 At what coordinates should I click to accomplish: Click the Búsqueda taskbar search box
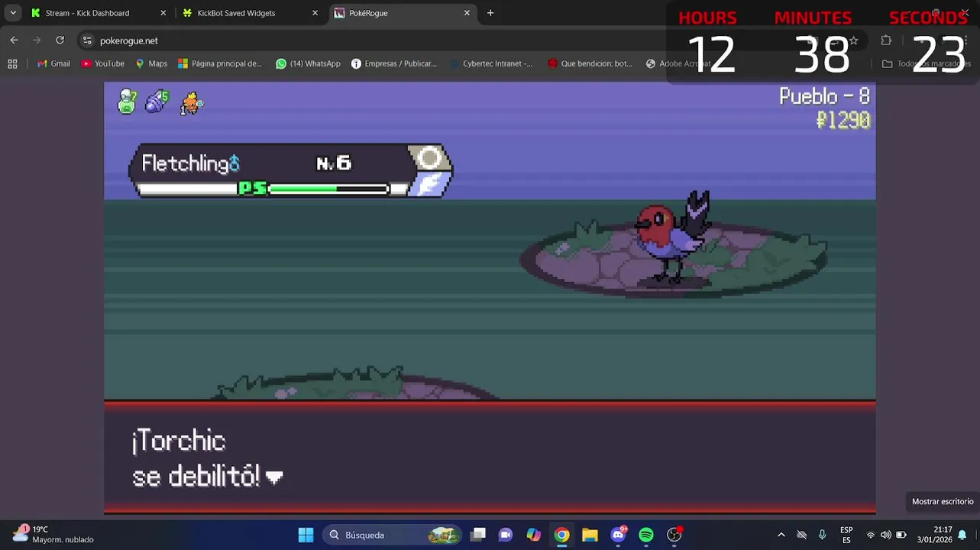[393, 535]
